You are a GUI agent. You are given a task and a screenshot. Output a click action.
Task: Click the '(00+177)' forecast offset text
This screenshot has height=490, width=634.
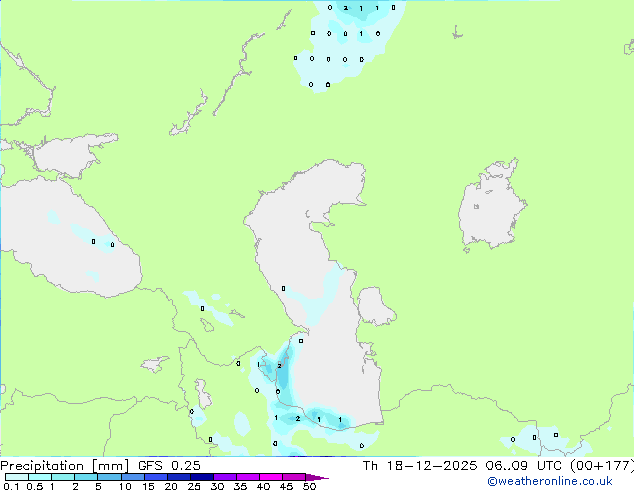(x=602, y=466)
